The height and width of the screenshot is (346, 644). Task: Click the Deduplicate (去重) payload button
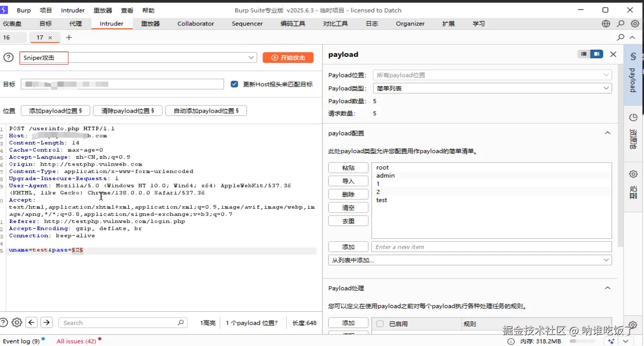tap(348, 221)
